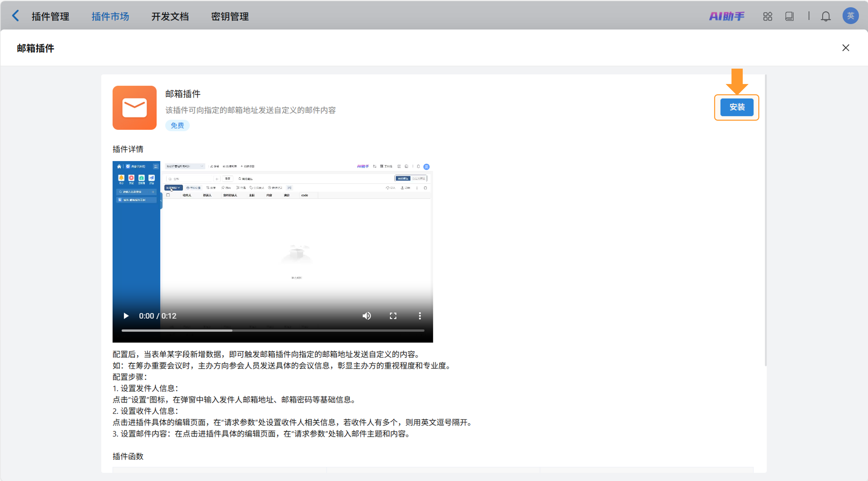The image size is (868, 481).
Task: Open the user avatar menu
Action: pos(850,16)
